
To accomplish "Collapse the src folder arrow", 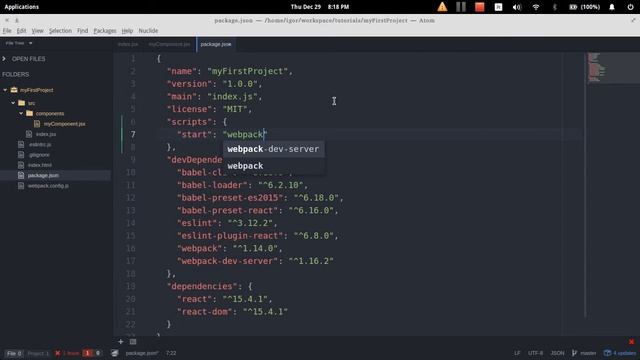I will [13, 103].
